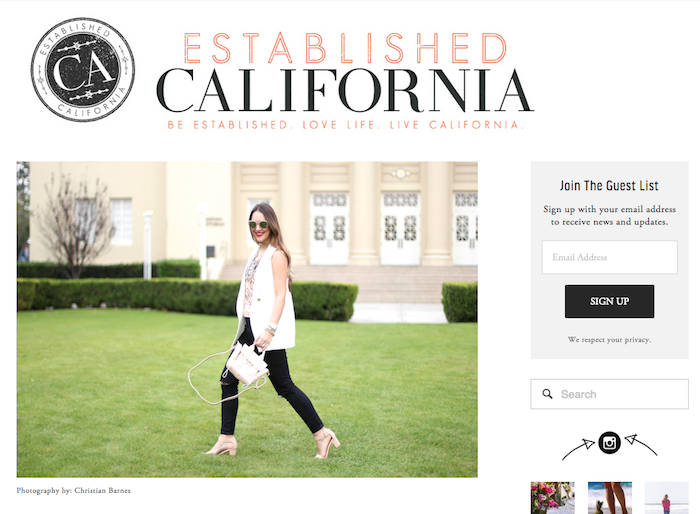Click the 'Sign up with your email address' text
Screen dimensions: 700x514
coord(609,209)
